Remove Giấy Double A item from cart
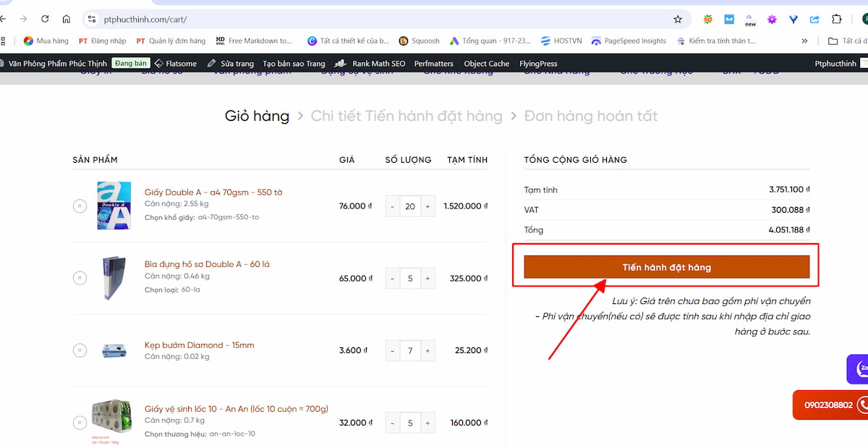 point(80,206)
